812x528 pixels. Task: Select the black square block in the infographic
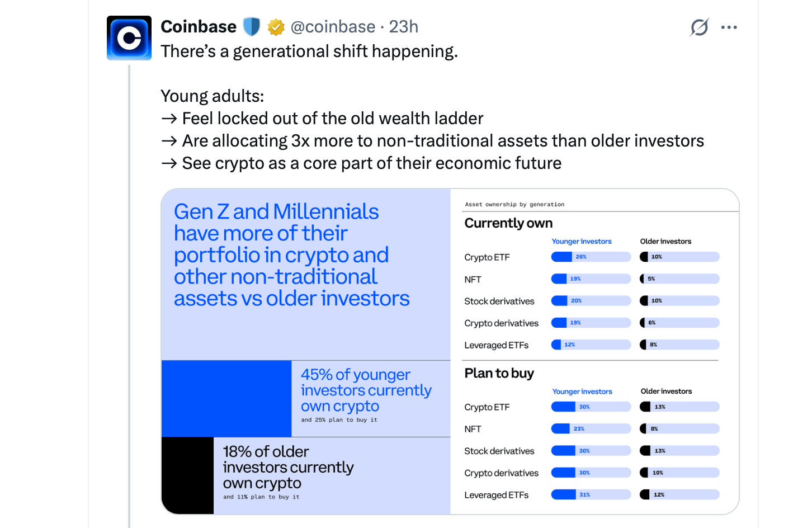pyautogui.click(x=187, y=475)
